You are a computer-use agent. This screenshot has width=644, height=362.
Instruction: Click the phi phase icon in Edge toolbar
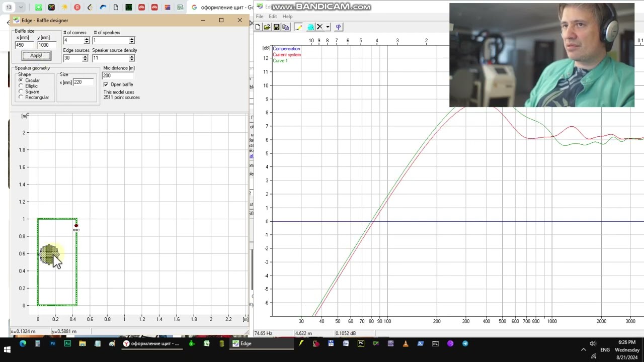point(338,27)
